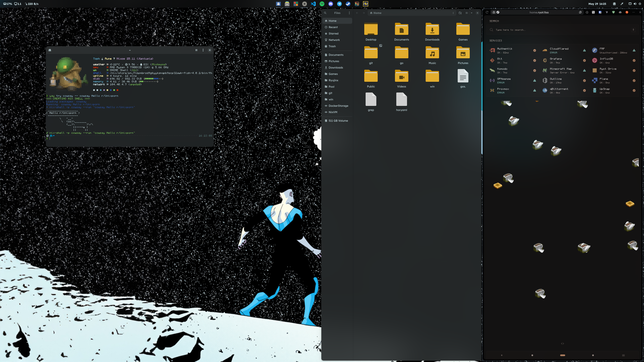Open the Files search icon
This screenshot has width=644, height=362.
pyautogui.click(x=325, y=13)
